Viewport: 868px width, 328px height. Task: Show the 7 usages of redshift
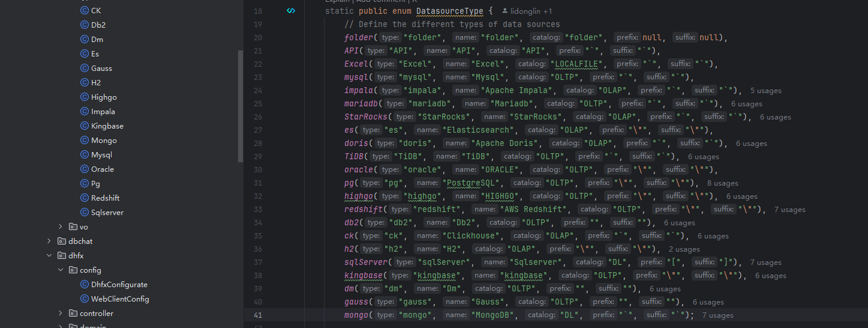(x=790, y=210)
